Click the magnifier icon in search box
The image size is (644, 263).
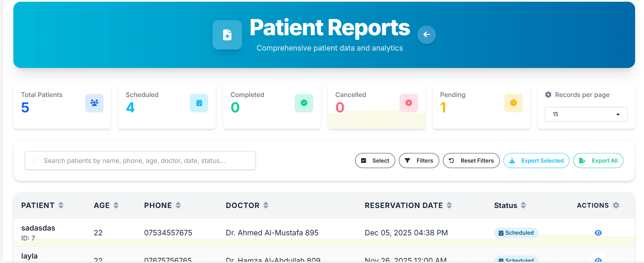[33, 161]
